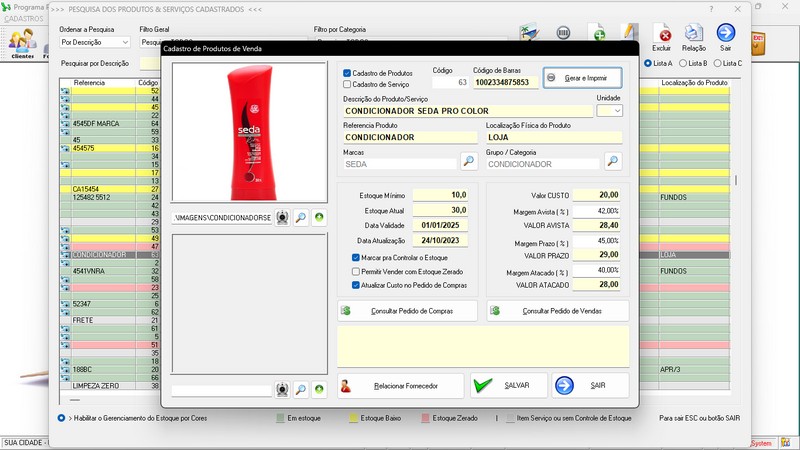Click the image icon in the 454575 row
This screenshot has height=450, width=800.
click(65, 148)
